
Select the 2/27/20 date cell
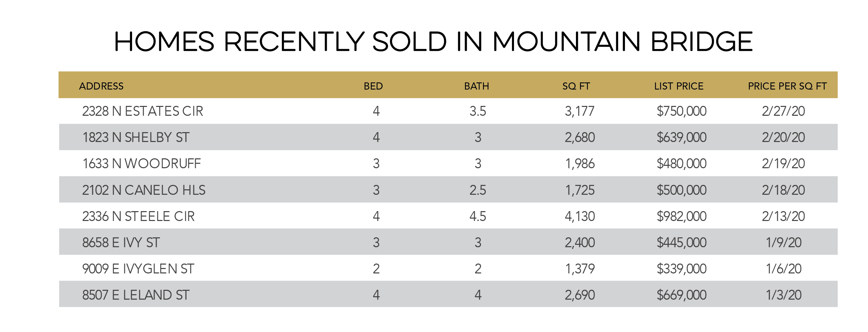tap(783, 111)
